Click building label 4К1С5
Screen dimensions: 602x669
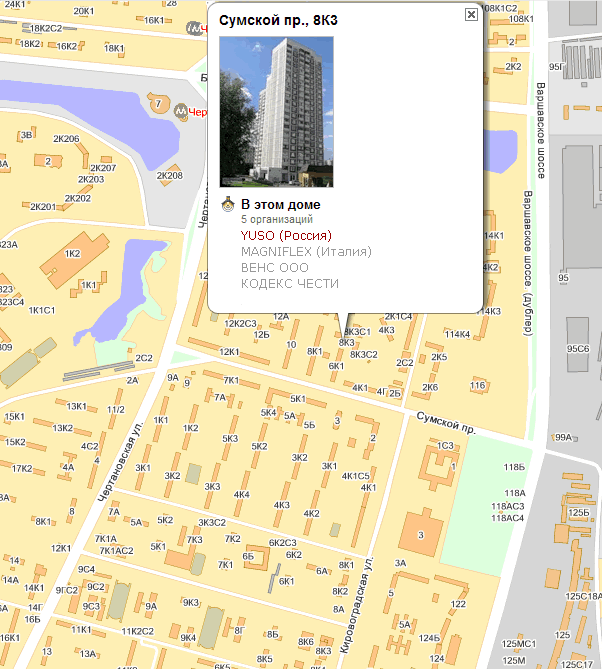[x=356, y=476]
